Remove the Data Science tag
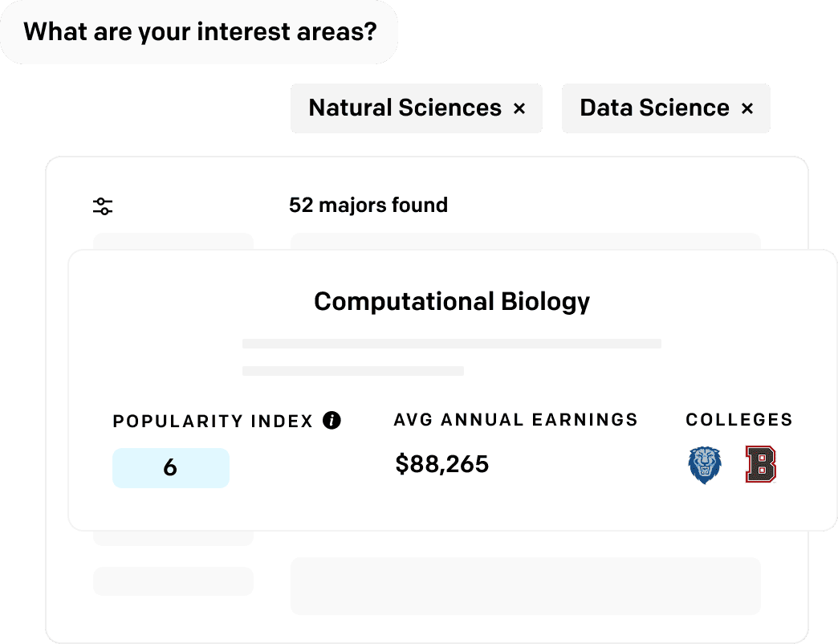 [747, 109]
